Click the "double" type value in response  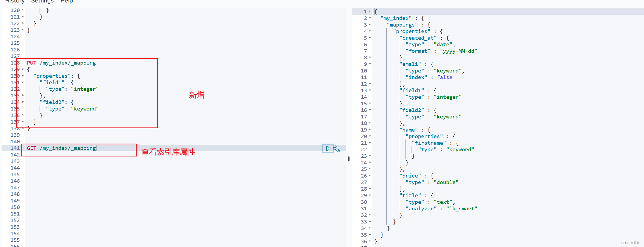click(446, 182)
